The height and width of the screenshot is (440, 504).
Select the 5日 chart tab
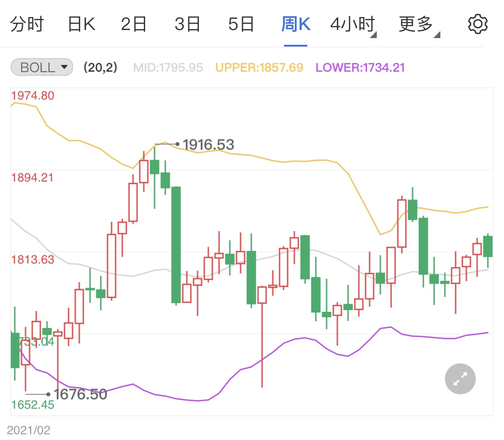tap(241, 24)
